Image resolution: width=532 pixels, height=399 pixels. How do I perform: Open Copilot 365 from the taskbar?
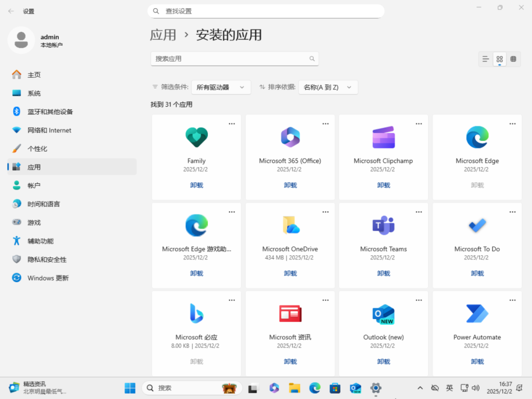click(274, 388)
